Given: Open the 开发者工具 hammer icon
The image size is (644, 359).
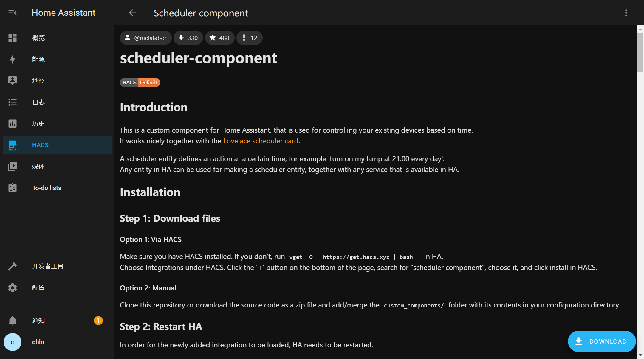Looking at the screenshot, I should 13,266.
